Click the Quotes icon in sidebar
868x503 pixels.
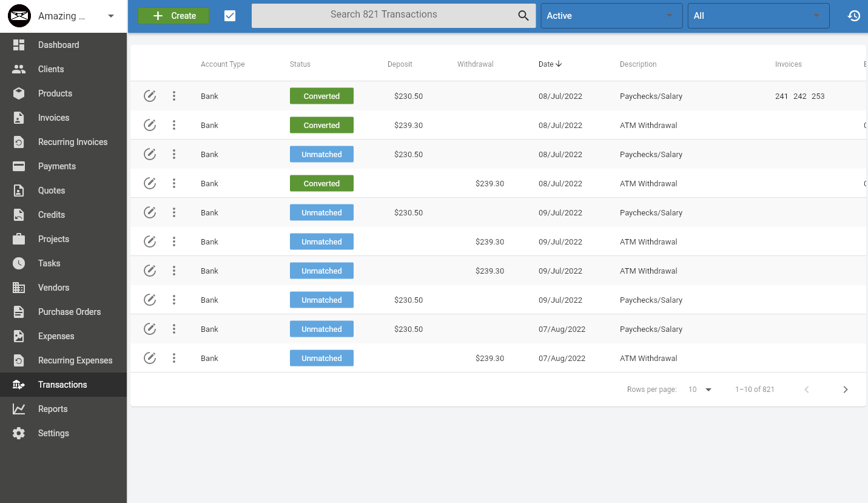coord(19,191)
